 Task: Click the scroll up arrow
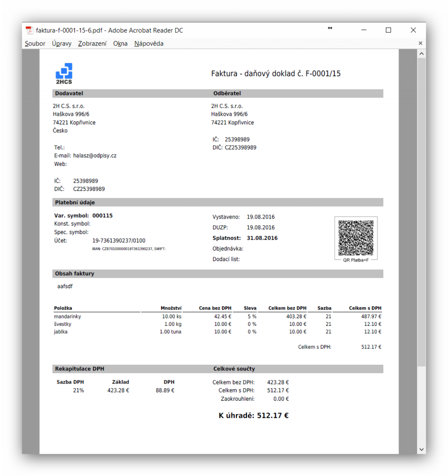point(421,54)
